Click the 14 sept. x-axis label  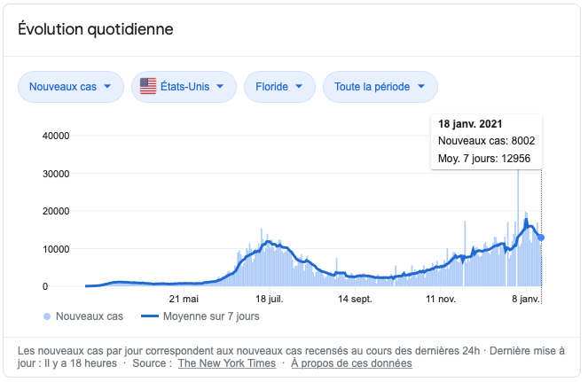[355, 300]
